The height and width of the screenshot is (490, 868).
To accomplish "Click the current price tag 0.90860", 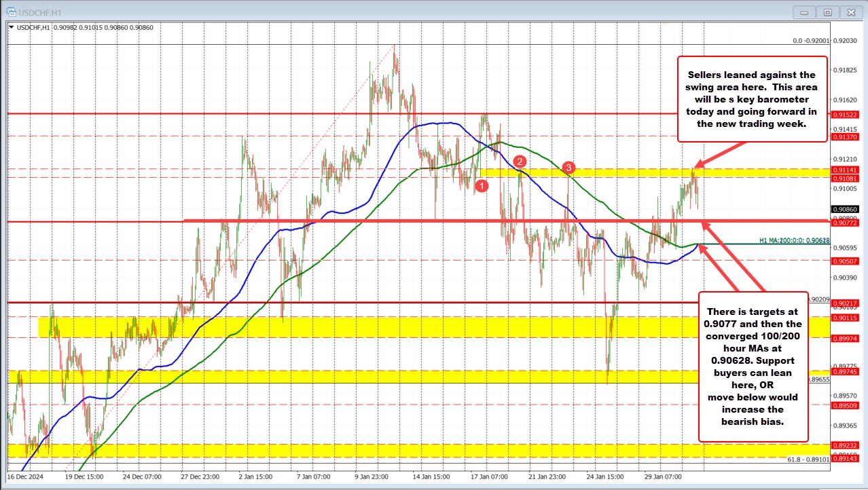I will point(846,209).
